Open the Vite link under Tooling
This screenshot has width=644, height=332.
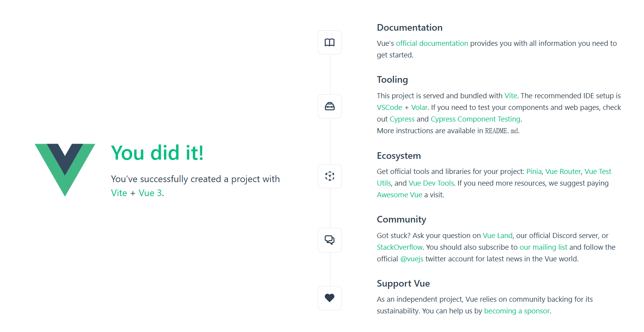[x=511, y=96]
